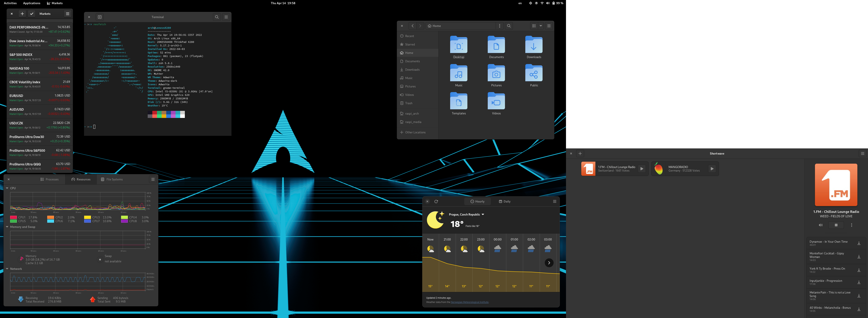
Task: Play MANGORADIO station
Action: click(x=712, y=168)
